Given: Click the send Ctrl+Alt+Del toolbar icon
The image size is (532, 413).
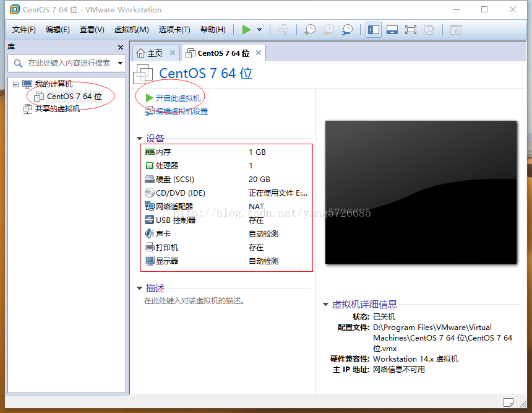Looking at the screenshot, I should coord(283,30).
